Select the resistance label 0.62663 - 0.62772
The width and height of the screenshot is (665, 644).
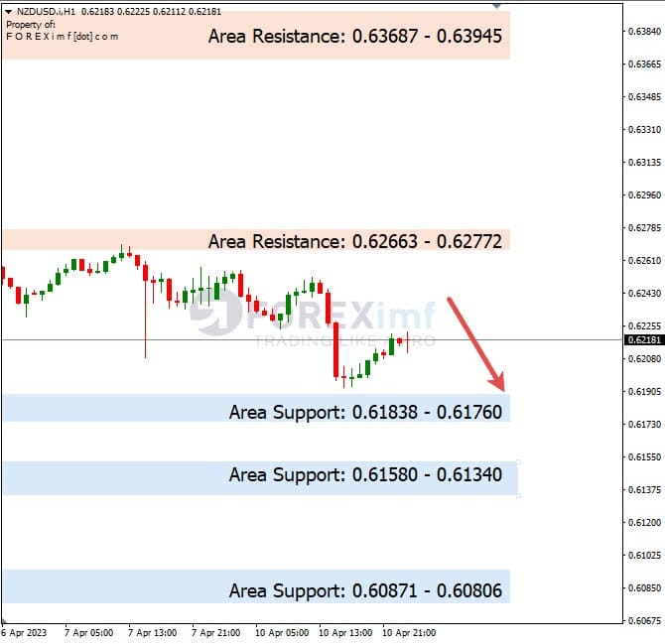pos(355,242)
